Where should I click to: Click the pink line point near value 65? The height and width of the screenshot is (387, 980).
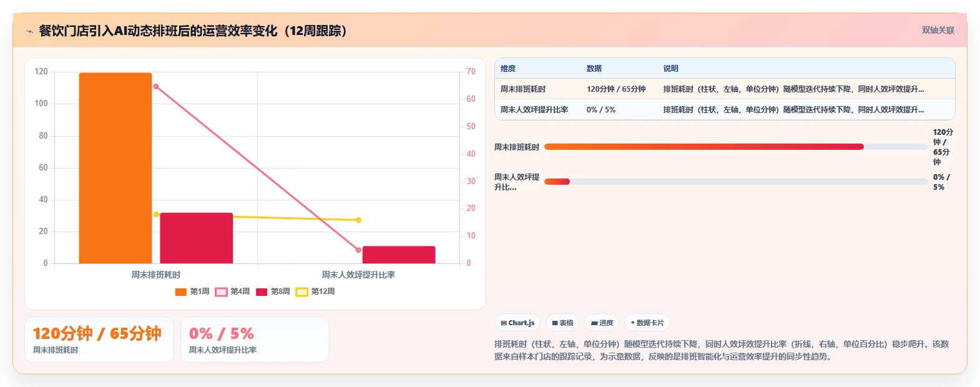(x=156, y=87)
